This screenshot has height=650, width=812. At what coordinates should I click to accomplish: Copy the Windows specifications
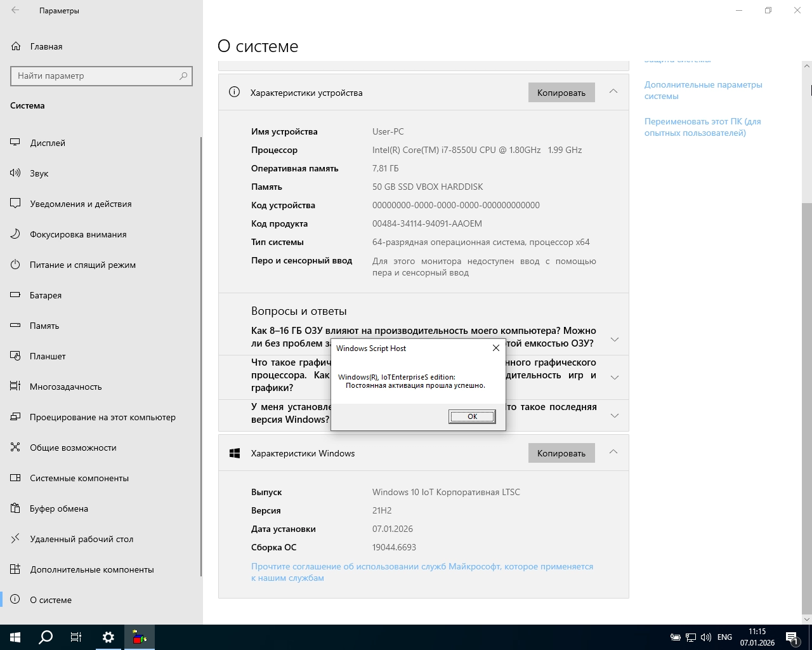[561, 453]
